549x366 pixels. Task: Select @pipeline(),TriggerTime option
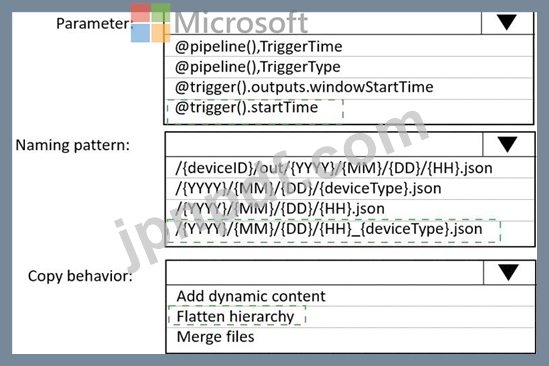point(349,46)
